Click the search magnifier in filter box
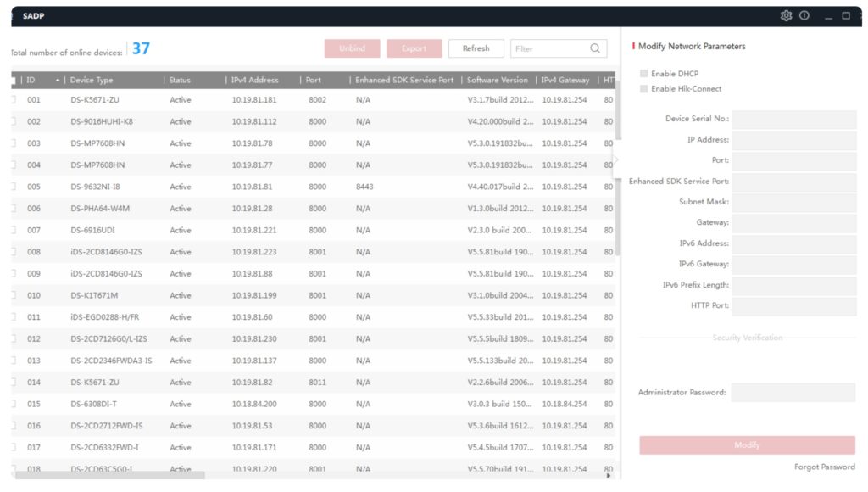This screenshot has width=868, height=492. [x=594, y=48]
